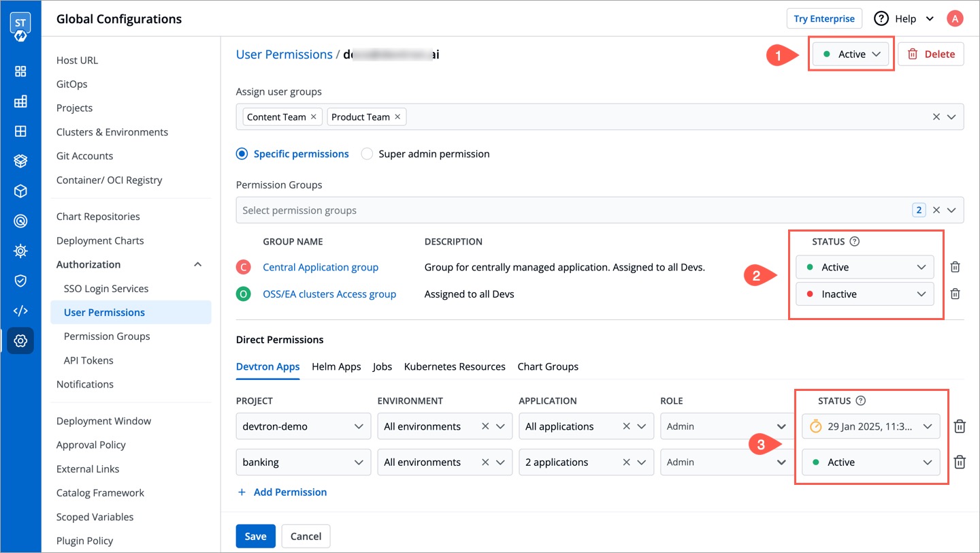Click Direct Permissions STATUS help icon
The height and width of the screenshot is (553, 980).
point(861,400)
